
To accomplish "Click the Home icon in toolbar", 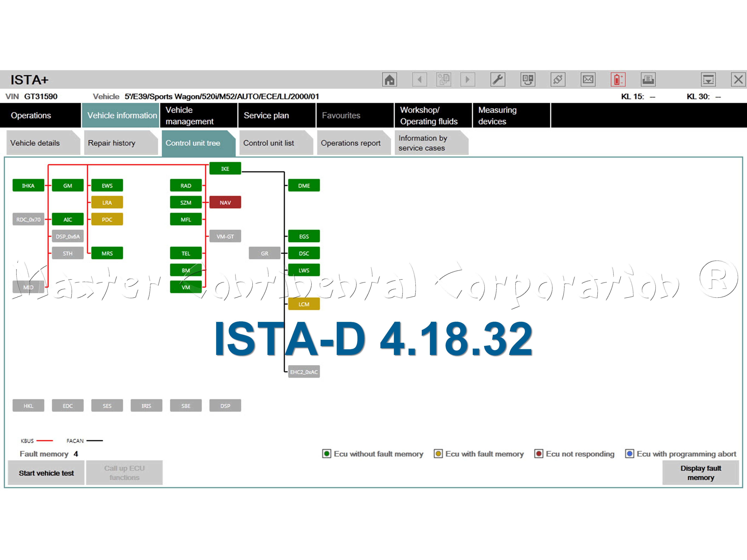I will click(x=389, y=80).
